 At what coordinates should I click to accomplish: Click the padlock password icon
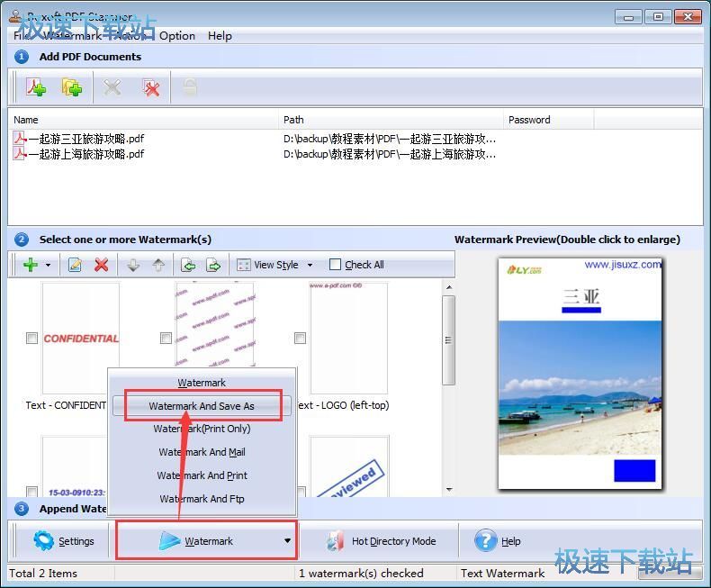coord(190,87)
